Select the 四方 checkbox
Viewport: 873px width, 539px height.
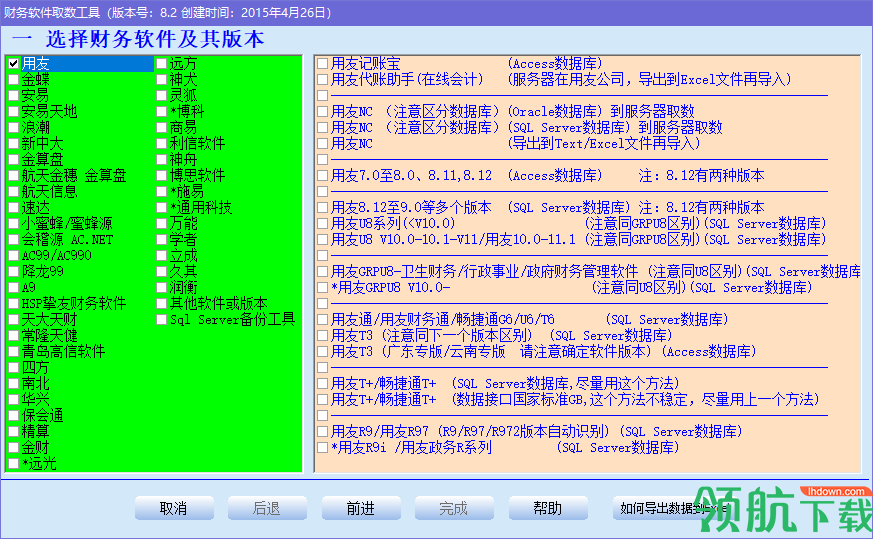(14, 368)
